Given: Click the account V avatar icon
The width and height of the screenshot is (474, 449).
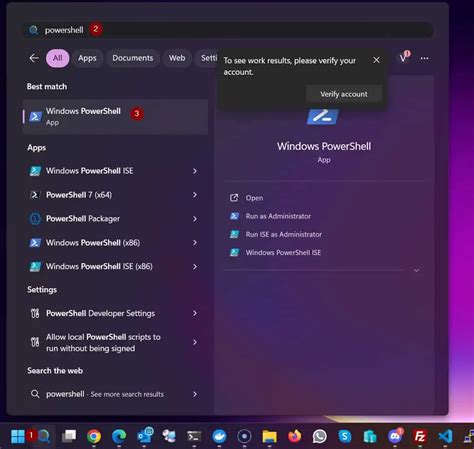Looking at the screenshot, I should click(404, 57).
